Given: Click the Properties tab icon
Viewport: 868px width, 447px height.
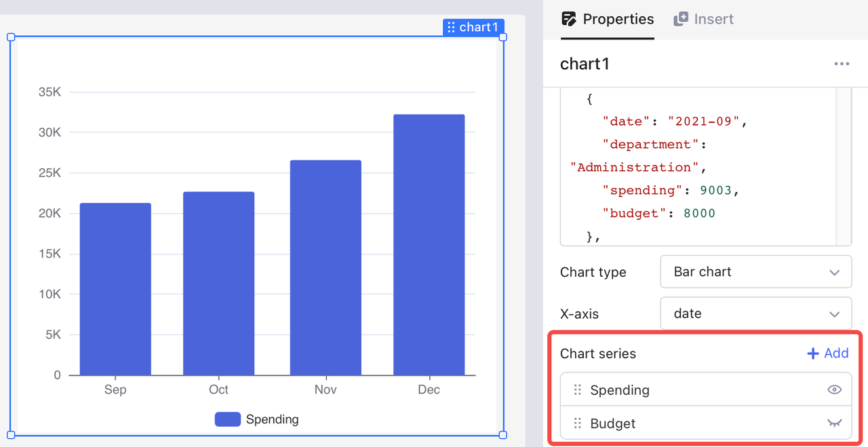Looking at the screenshot, I should point(569,19).
